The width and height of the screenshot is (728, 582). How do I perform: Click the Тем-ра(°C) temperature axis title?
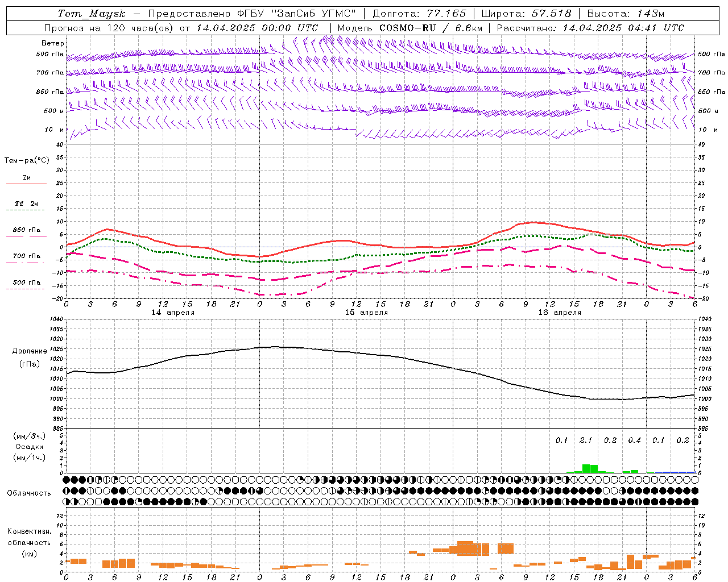tap(27, 161)
